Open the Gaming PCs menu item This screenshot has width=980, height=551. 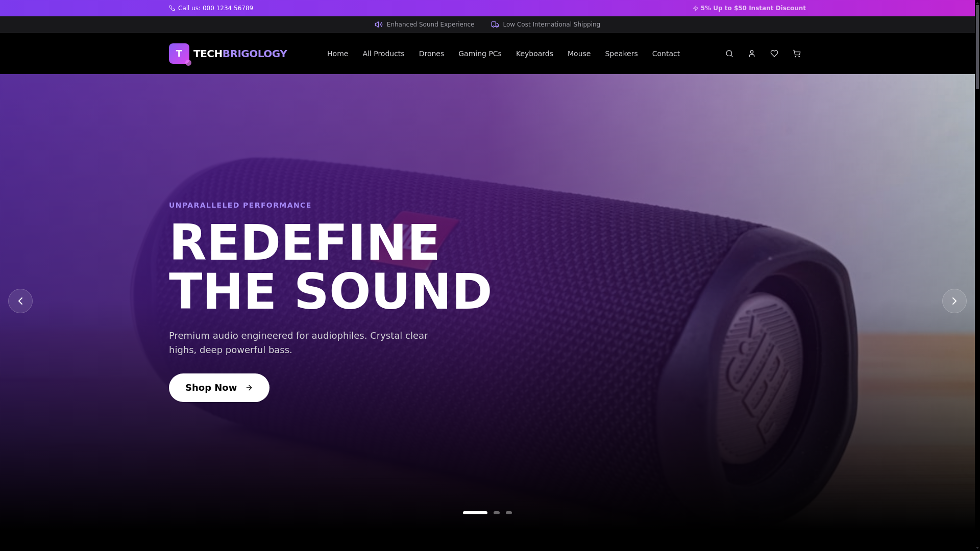(480, 54)
